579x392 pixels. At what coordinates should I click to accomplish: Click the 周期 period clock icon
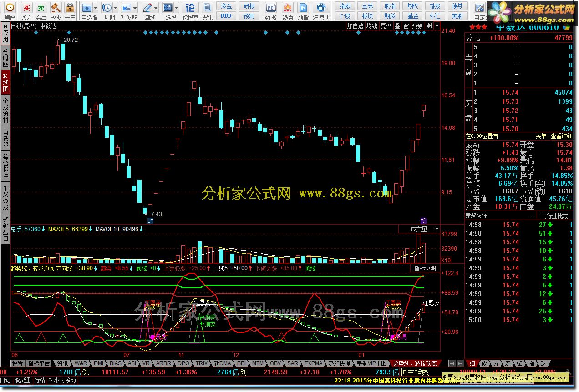click(x=107, y=8)
